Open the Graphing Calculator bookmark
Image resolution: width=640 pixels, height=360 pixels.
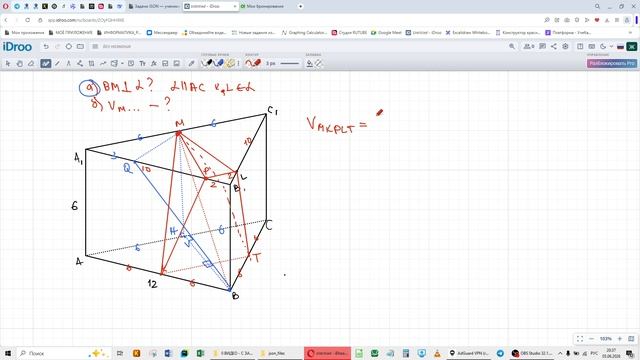point(304,32)
